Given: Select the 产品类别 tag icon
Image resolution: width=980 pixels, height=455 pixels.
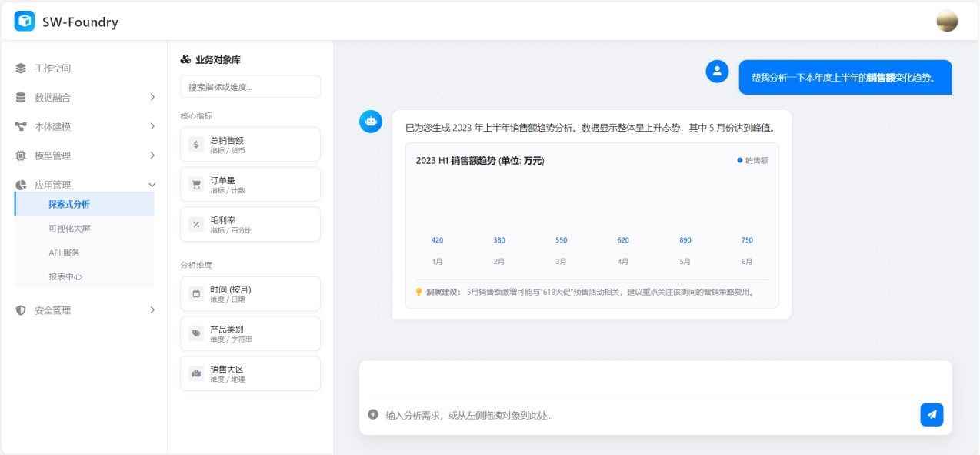Looking at the screenshot, I should (196, 333).
